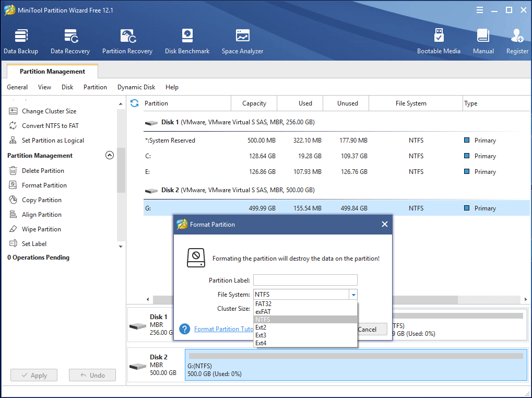Click Disk 2 drive icon in disk map
The height and width of the screenshot is (398, 532).
(x=138, y=366)
